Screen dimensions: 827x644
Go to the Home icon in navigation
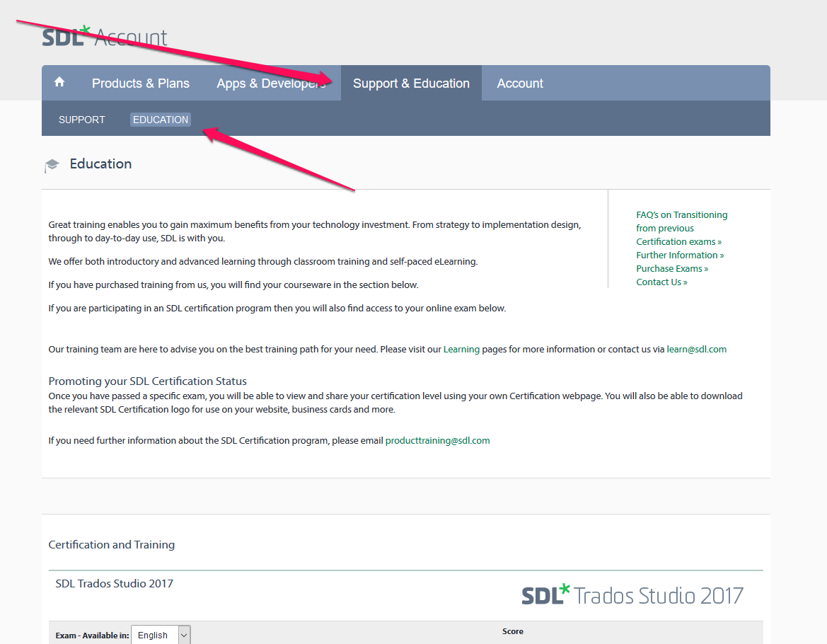pyautogui.click(x=59, y=82)
